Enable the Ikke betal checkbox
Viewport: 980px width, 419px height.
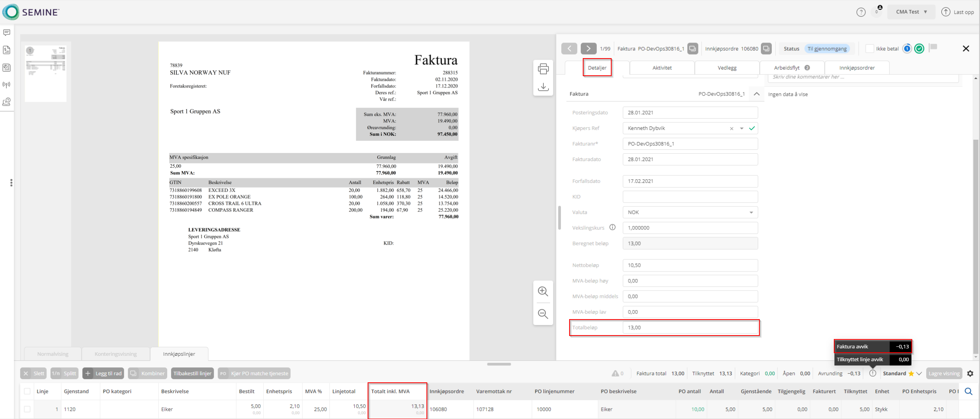click(870, 49)
